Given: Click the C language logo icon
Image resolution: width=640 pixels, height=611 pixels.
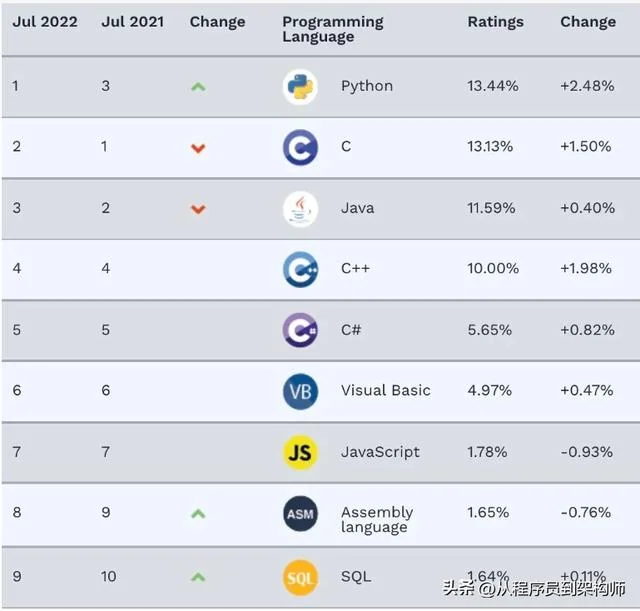Looking at the screenshot, I should [300, 147].
